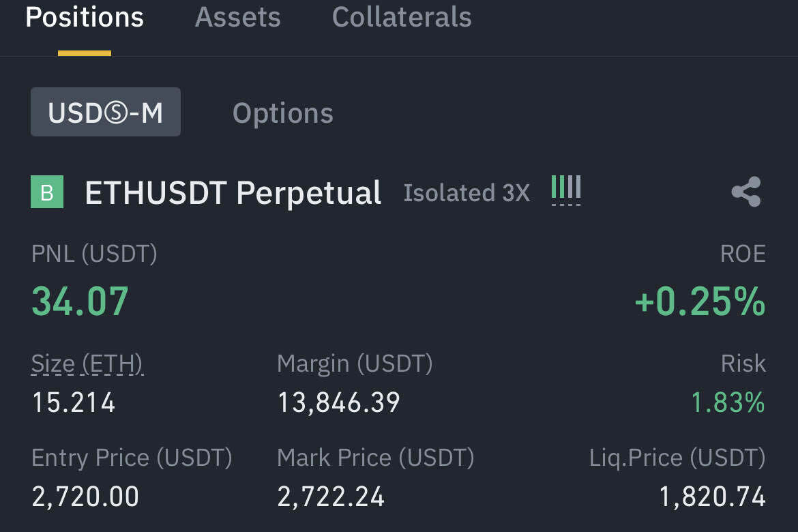
Task: Tap the position size value 15.214
Action: (74, 403)
